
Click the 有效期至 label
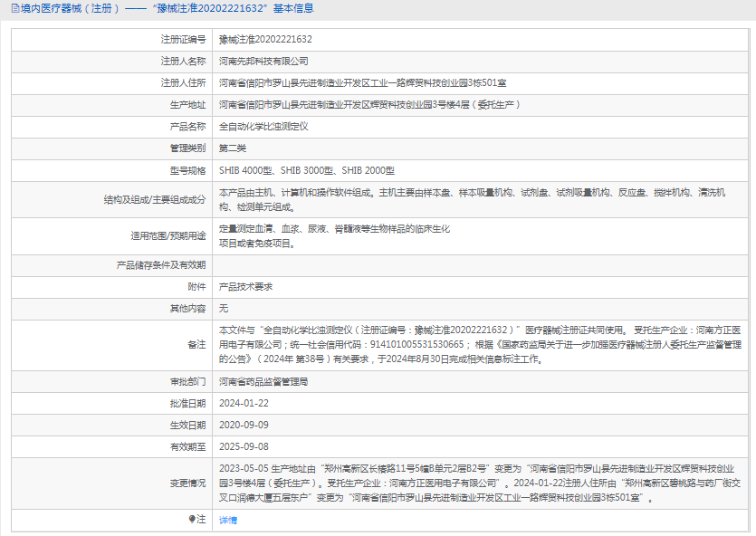(187, 447)
